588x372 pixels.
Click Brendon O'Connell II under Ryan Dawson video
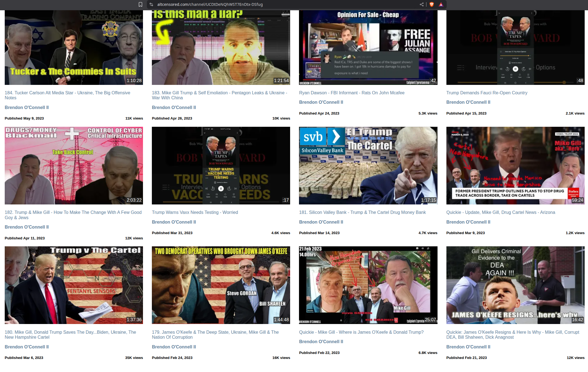pyautogui.click(x=321, y=102)
